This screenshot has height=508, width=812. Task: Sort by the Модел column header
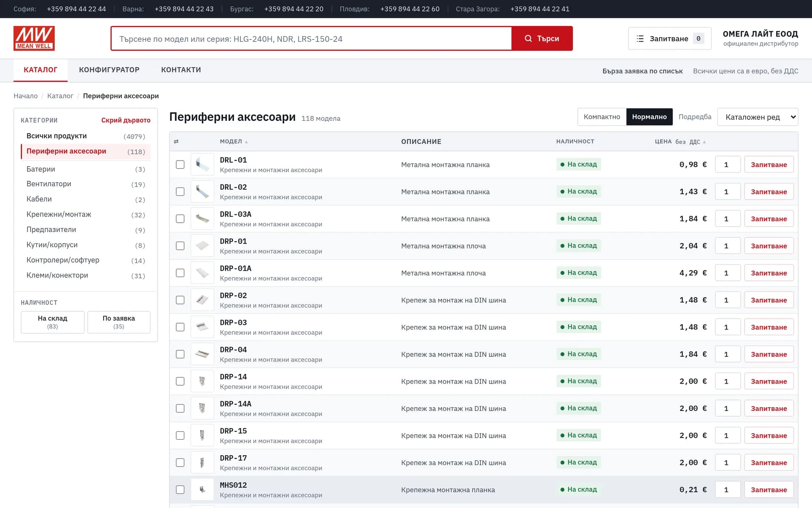(234, 141)
